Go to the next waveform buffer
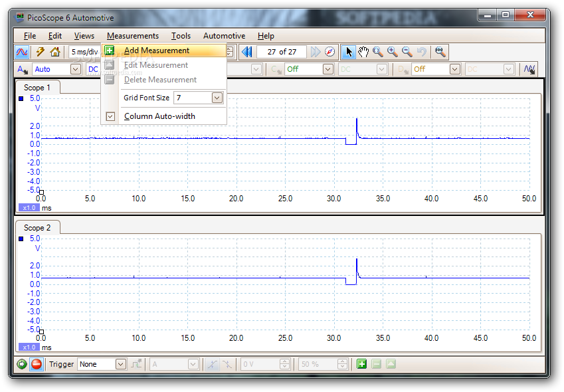This screenshot has width=564, height=392. [315, 52]
